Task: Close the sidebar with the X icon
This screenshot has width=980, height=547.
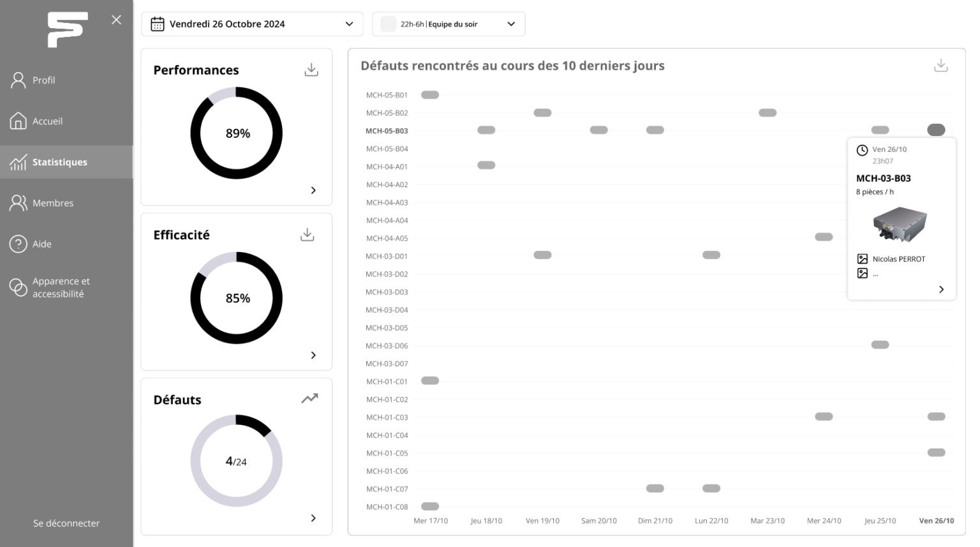Action: [116, 20]
